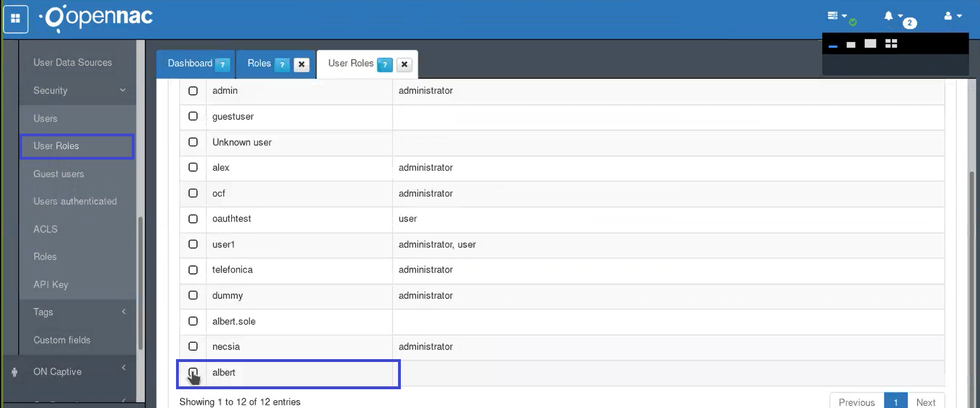Select the small window layout icon
The width and height of the screenshot is (980, 408).
click(x=851, y=45)
